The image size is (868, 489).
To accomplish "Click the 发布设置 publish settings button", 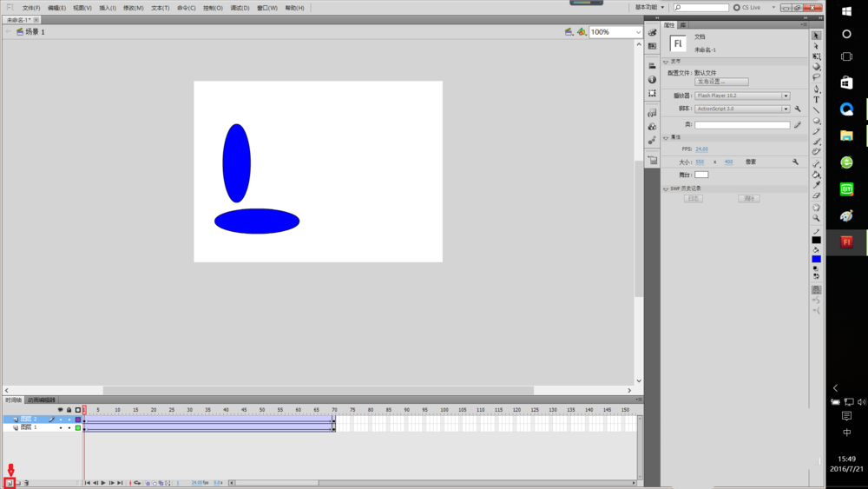I will click(720, 82).
